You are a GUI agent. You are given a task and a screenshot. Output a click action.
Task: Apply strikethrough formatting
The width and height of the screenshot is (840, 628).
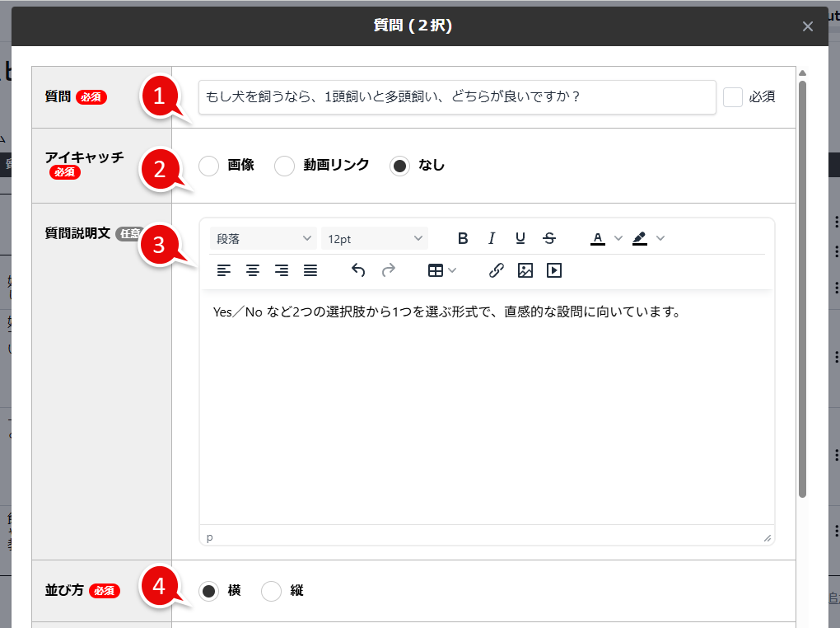(x=549, y=238)
